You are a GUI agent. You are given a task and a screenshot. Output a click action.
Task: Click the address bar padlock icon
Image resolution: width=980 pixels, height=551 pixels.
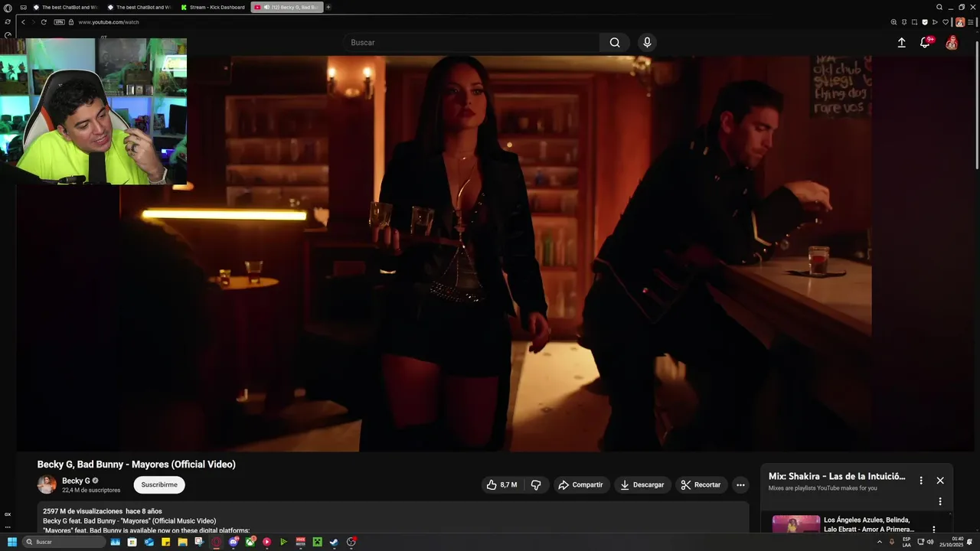(x=71, y=22)
